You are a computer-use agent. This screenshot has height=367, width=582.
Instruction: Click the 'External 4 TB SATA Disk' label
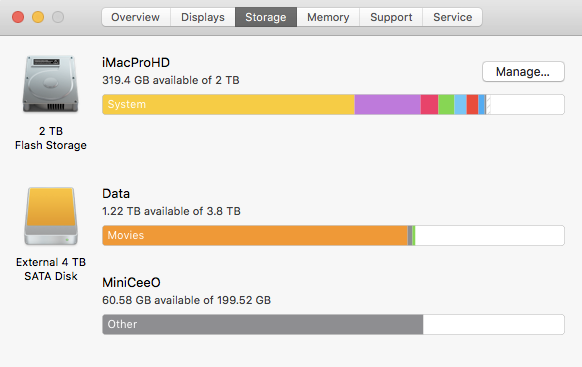(x=51, y=269)
